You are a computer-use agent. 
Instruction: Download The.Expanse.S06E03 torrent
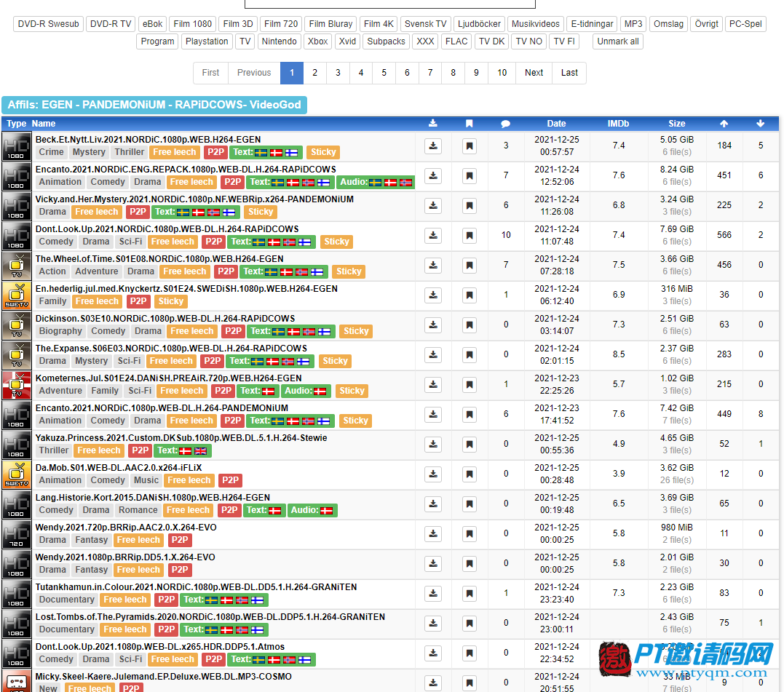[433, 355]
